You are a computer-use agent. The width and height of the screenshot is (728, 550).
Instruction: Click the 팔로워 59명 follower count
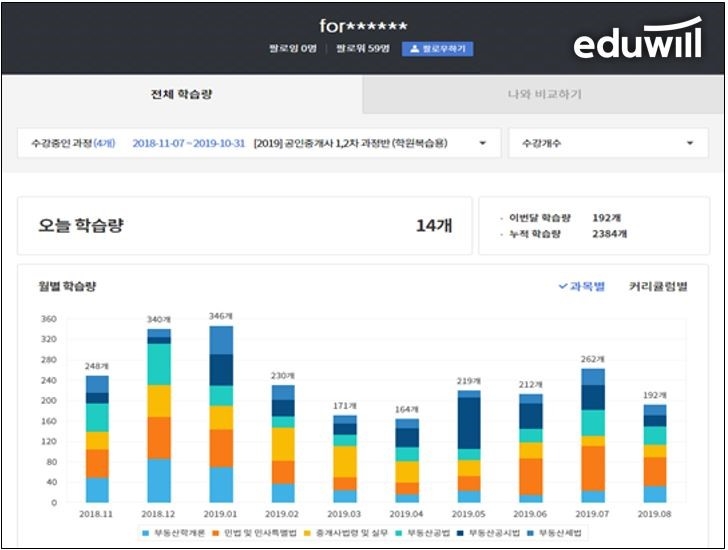[365, 49]
